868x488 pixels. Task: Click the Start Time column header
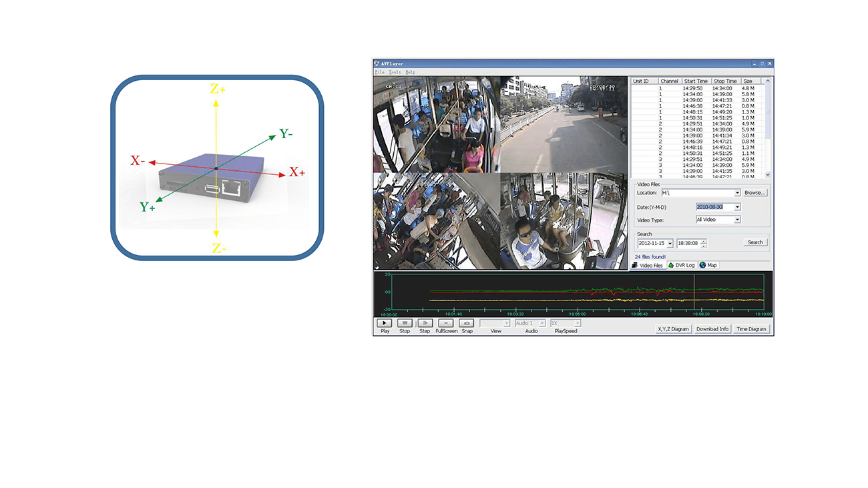click(696, 81)
